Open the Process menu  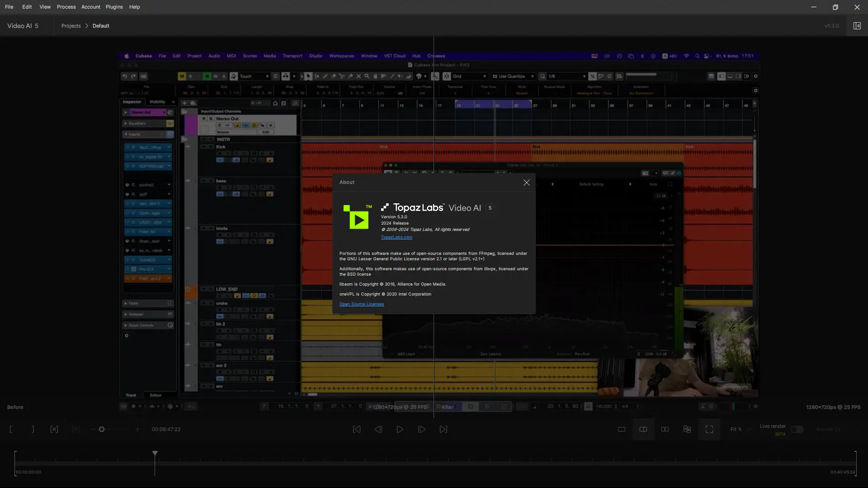[x=66, y=7]
